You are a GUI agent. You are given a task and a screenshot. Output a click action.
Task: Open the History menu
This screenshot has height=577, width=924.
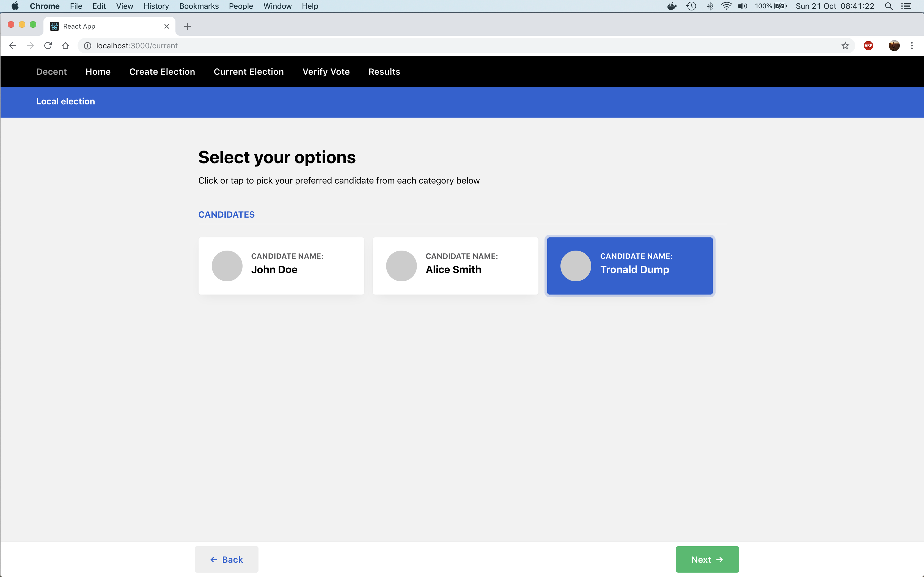point(156,6)
